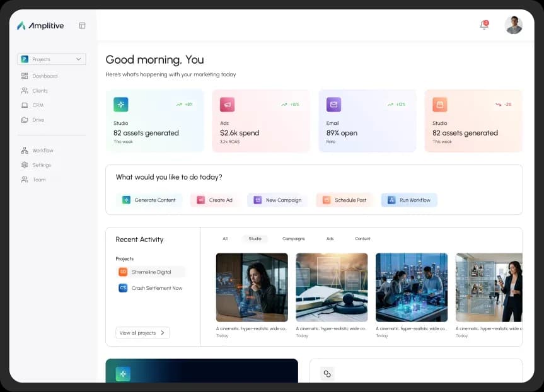
Task: Collapse sidebar with the panel layout icon
Action: [82, 26]
